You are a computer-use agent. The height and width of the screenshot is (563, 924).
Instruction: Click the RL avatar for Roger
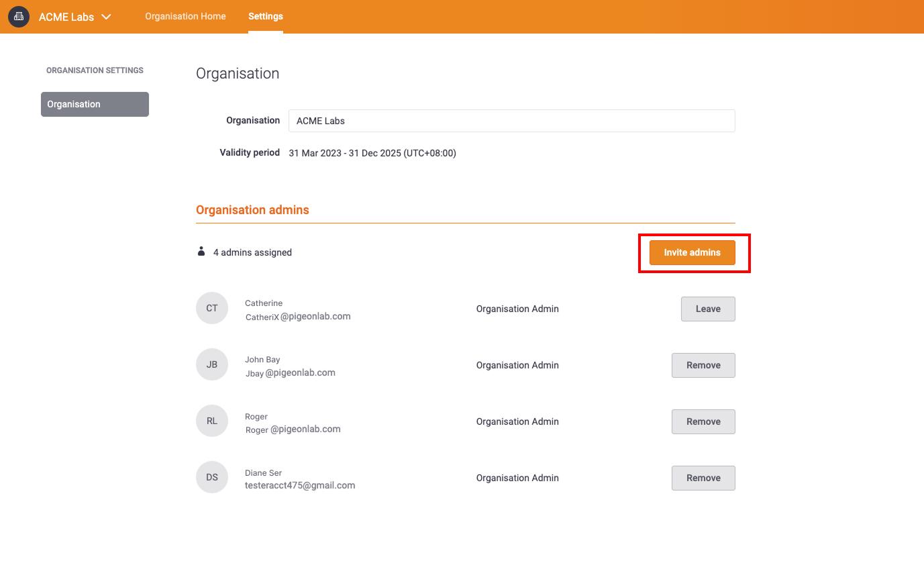212,421
